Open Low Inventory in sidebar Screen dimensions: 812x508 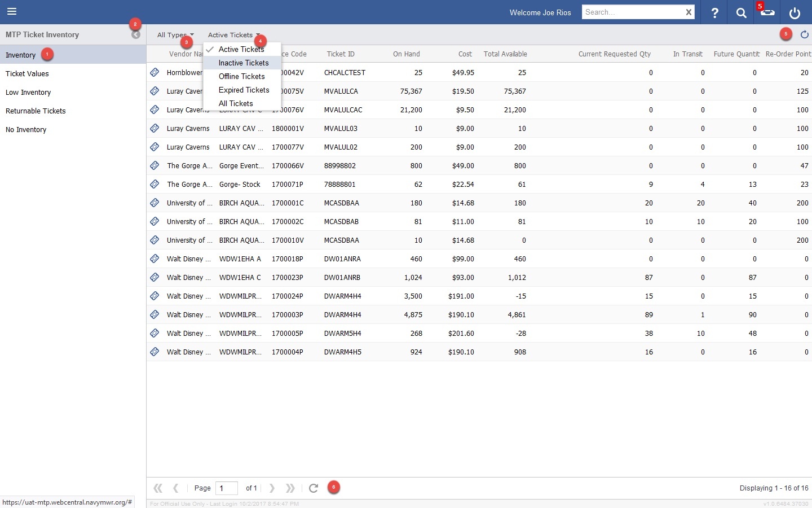click(x=28, y=93)
